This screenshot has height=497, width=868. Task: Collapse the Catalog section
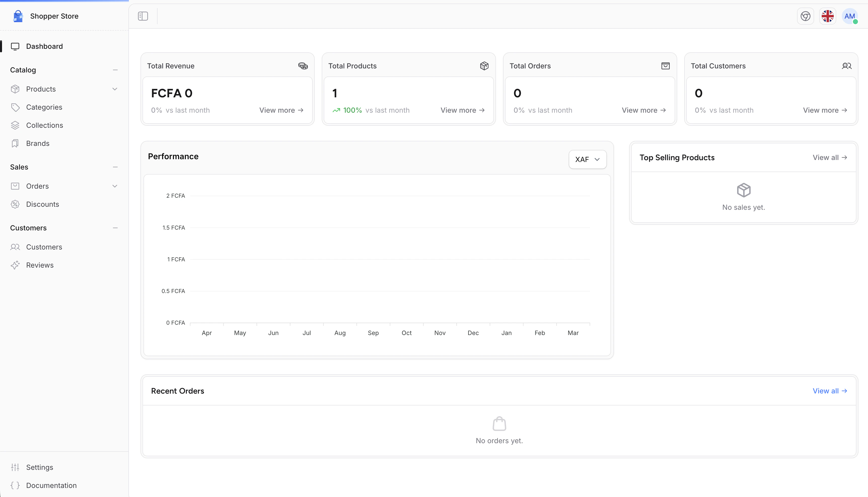115,70
